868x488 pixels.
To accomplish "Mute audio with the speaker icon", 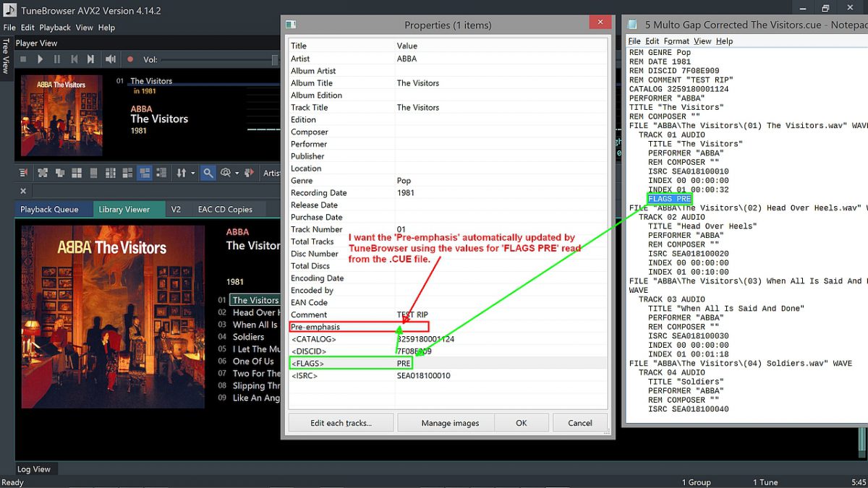I will (111, 59).
